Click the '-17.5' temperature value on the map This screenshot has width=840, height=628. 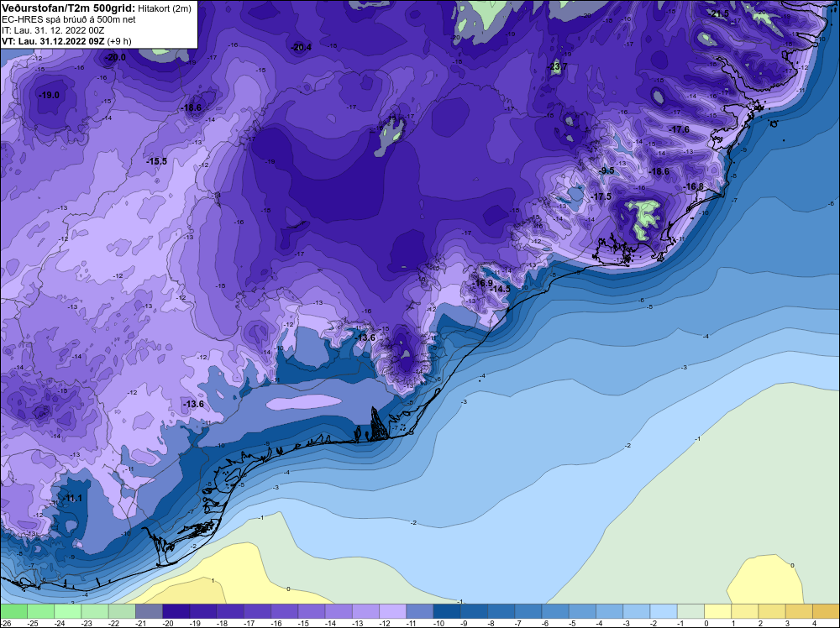tap(601, 197)
